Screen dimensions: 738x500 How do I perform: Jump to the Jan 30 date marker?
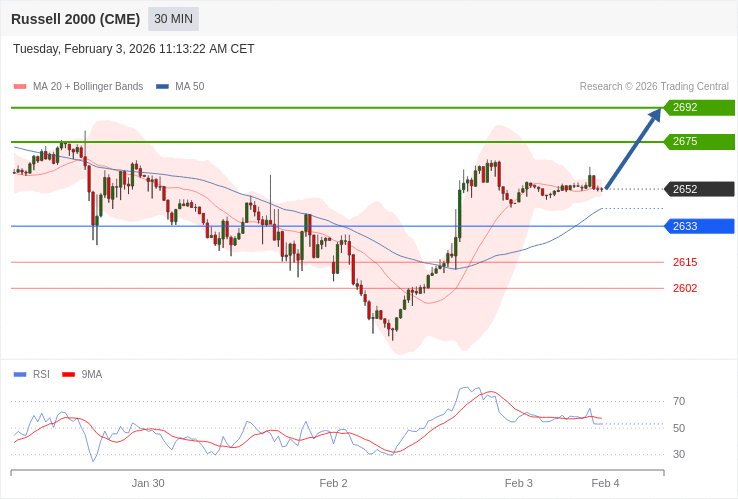(148, 483)
